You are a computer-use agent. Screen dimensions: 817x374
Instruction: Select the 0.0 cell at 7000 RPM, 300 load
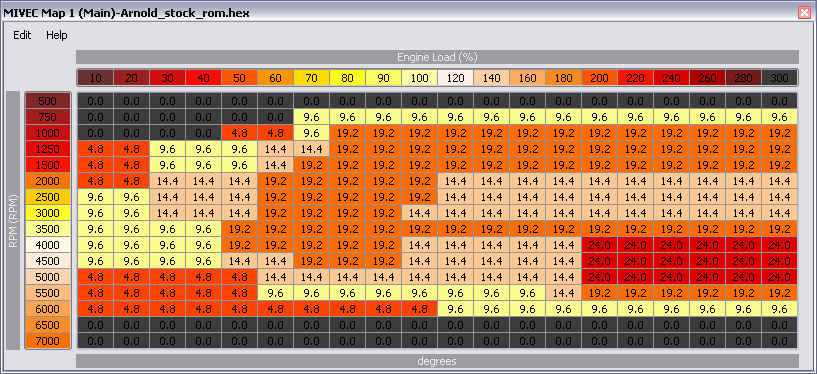(779, 341)
